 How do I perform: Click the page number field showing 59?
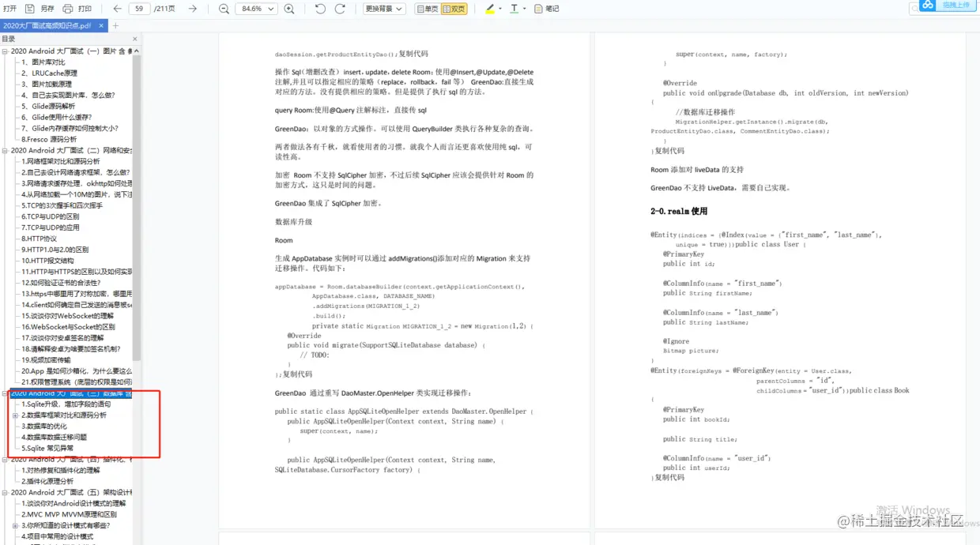click(140, 9)
